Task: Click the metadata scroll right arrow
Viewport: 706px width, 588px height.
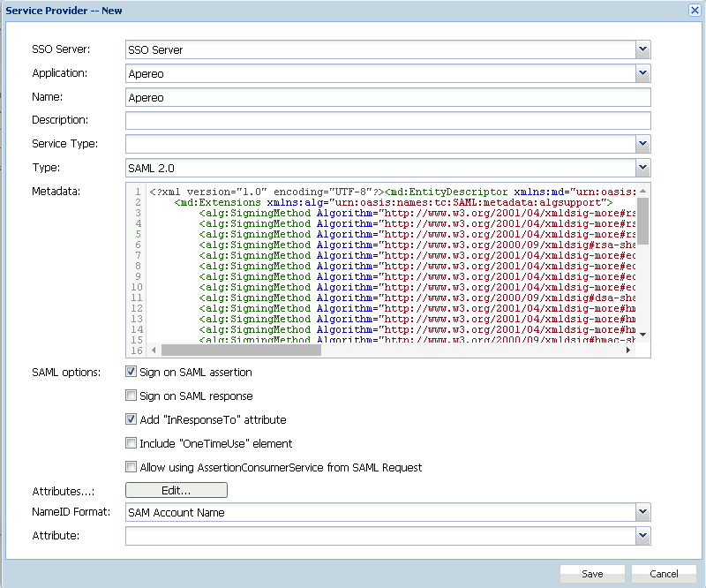Action: click(629, 351)
